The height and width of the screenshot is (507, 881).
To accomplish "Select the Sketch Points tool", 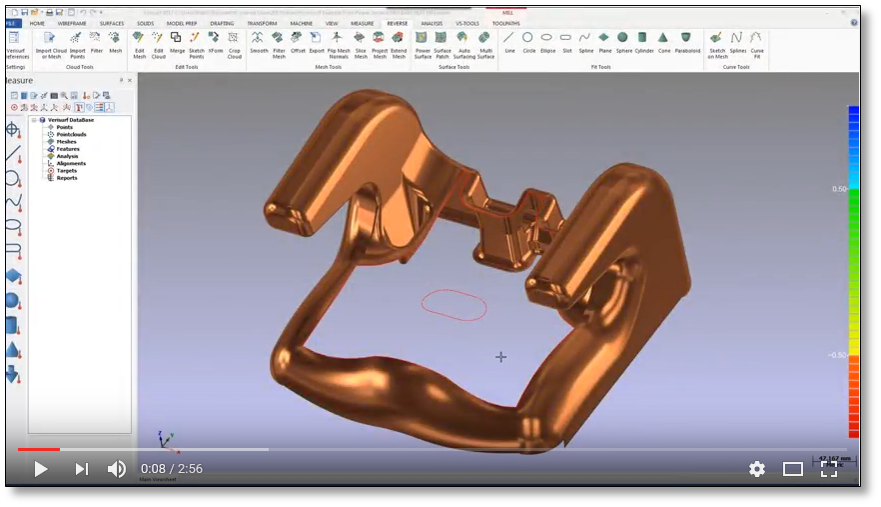I will (196, 45).
